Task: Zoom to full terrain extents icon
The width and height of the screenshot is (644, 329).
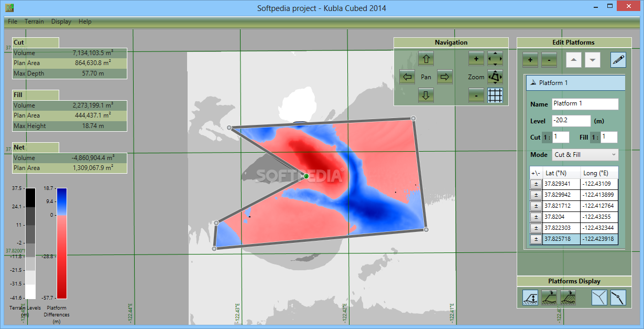Action: 495,59
